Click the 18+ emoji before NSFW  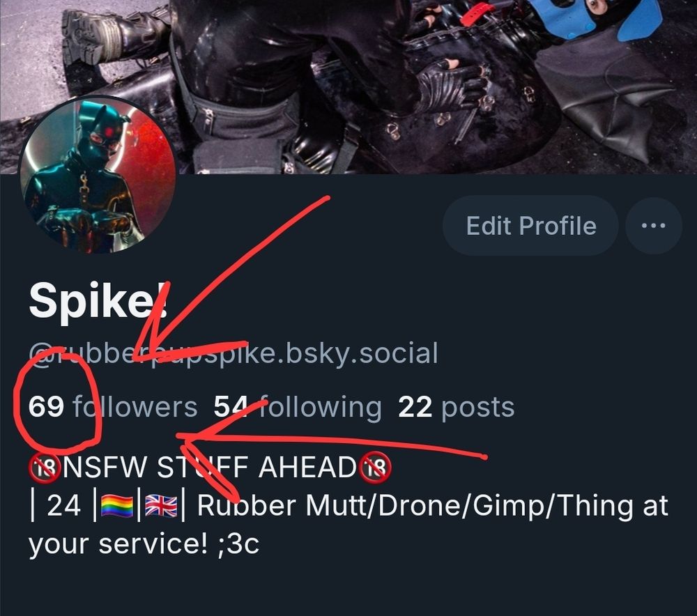pos(45,468)
